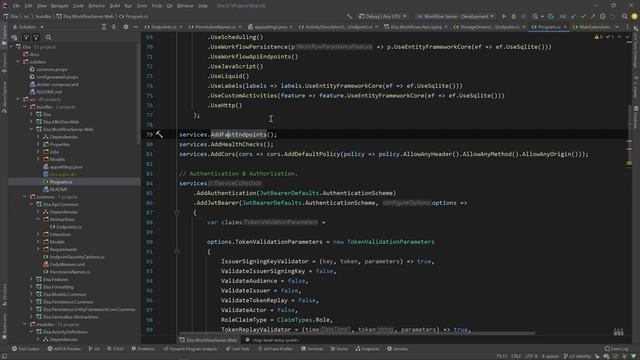
Task: Open the Unit Tests tool window button
Action: pyautogui.click(x=238, y=349)
